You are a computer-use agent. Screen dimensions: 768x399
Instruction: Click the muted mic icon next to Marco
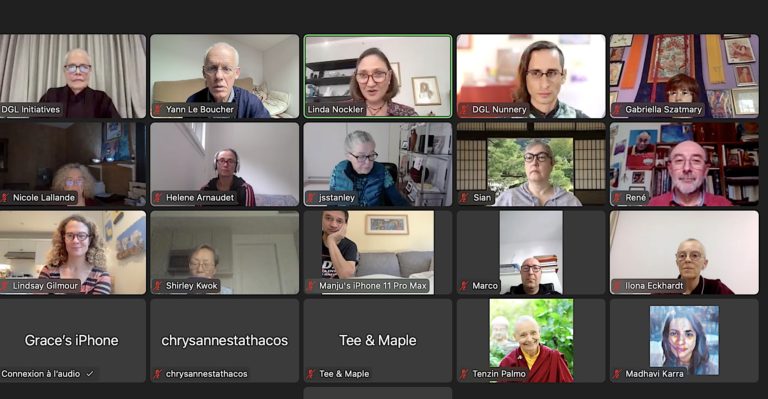pyautogui.click(x=464, y=286)
